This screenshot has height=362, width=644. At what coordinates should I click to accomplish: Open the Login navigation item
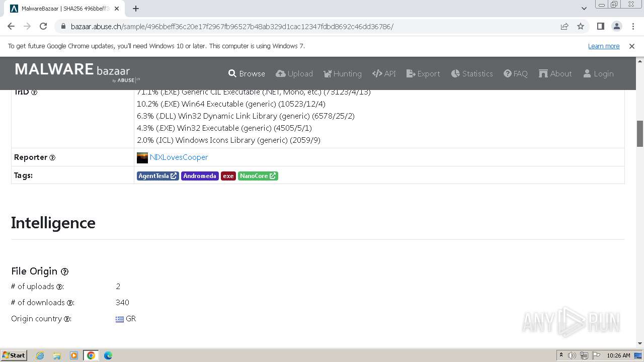coord(598,73)
